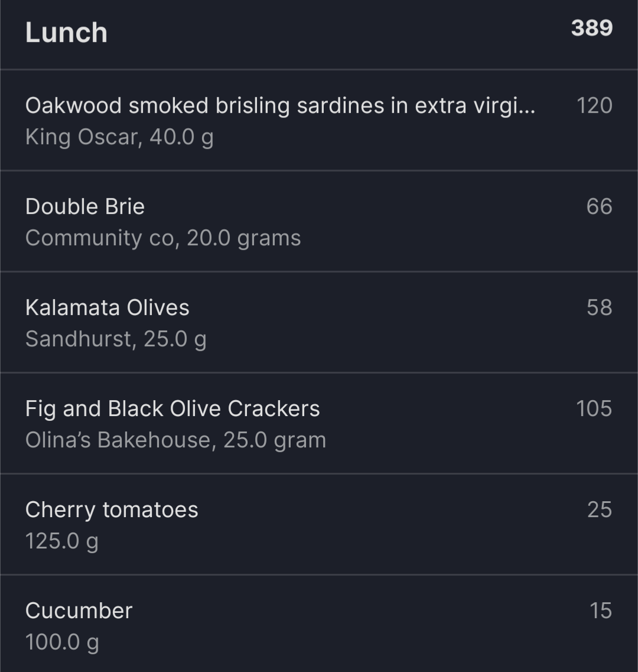Open the Double Brie food entry

coord(319,222)
